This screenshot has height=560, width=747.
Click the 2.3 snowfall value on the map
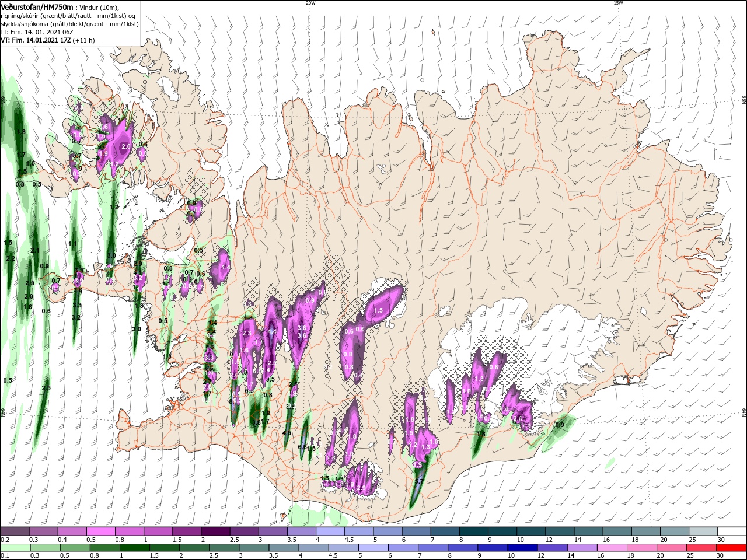(x=246, y=333)
